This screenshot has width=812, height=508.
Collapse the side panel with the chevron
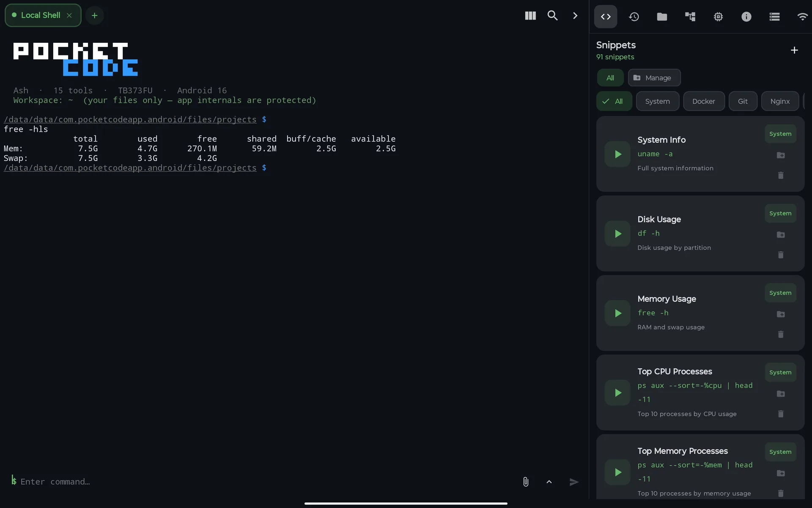coord(575,16)
